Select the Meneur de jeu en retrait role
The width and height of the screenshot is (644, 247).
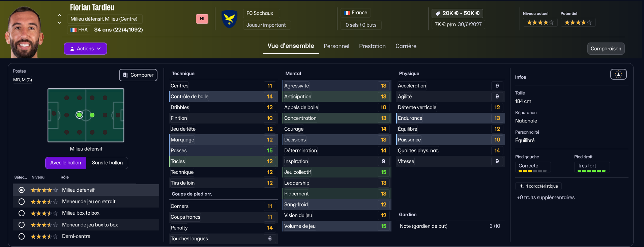pyautogui.click(x=22, y=201)
